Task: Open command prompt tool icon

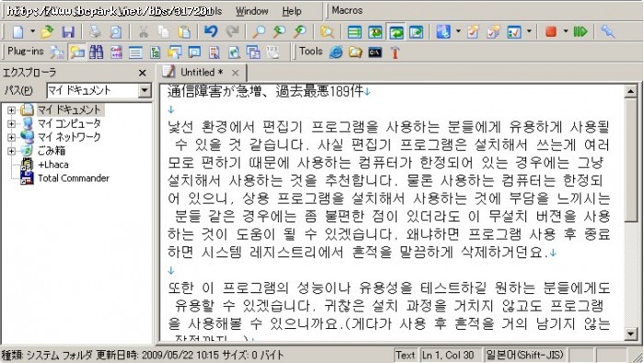Action: click(x=375, y=52)
